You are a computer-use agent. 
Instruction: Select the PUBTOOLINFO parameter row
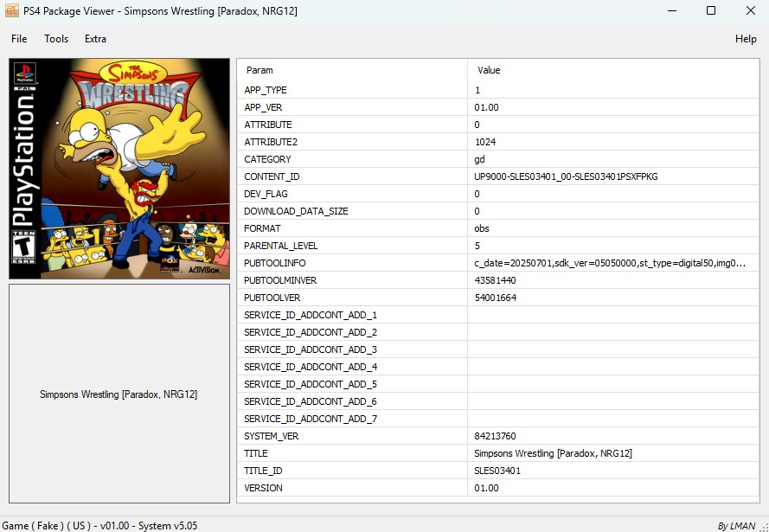pyautogui.click(x=497, y=263)
